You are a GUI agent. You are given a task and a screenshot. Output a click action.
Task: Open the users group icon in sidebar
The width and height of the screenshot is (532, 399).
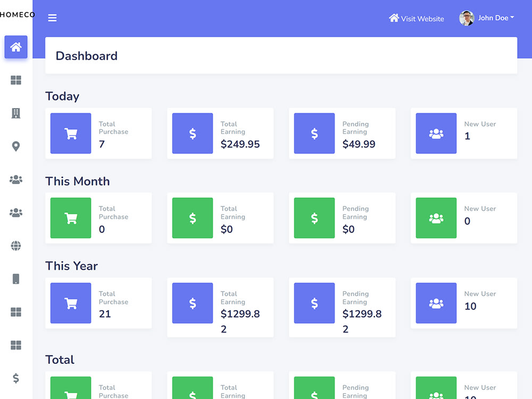(16, 180)
